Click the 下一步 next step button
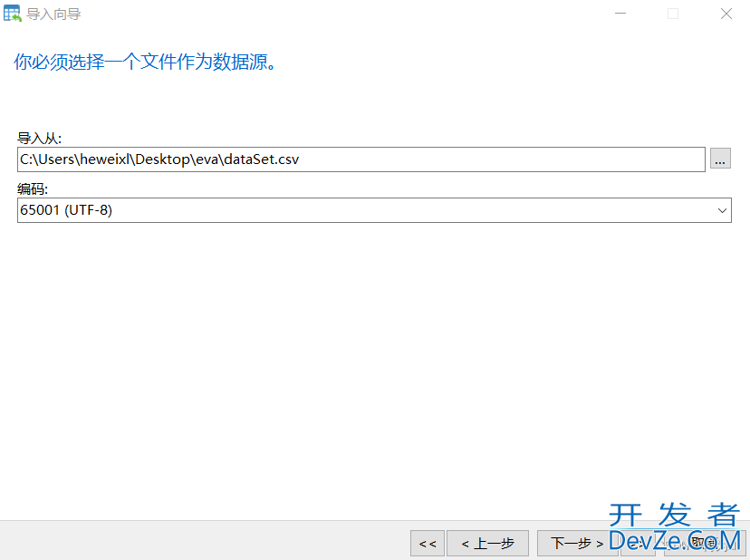Screen dimensions: 750x560 click(x=576, y=544)
